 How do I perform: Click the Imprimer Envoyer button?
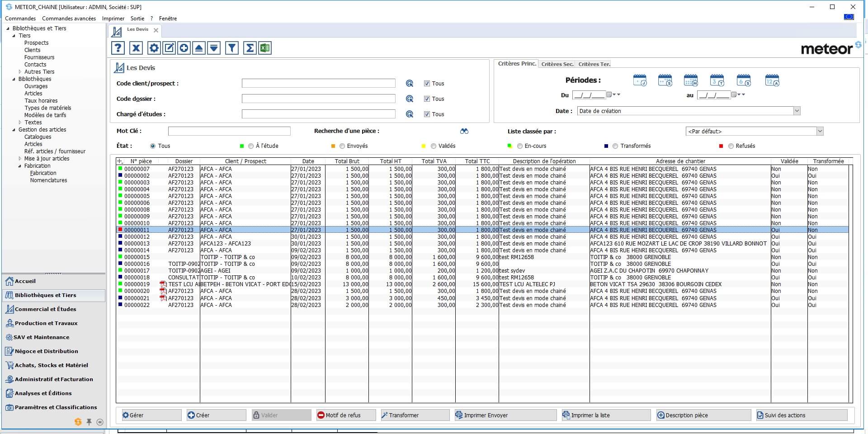pyautogui.click(x=505, y=415)
